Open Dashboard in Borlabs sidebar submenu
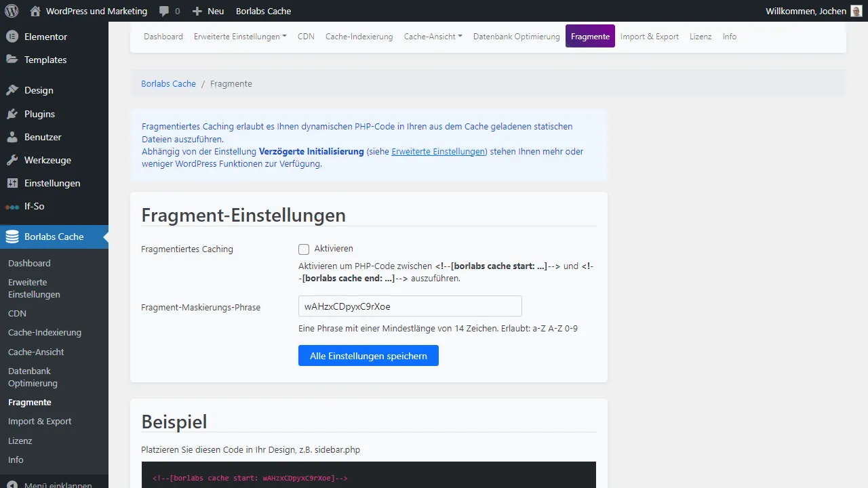This screenshot has height=488, width=868. [29, 263]
